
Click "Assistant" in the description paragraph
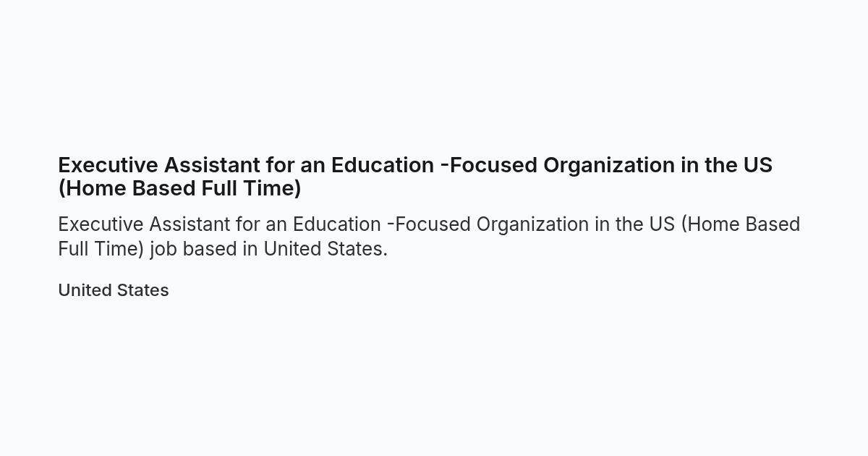pyautogui.click(x=190, y=224)
